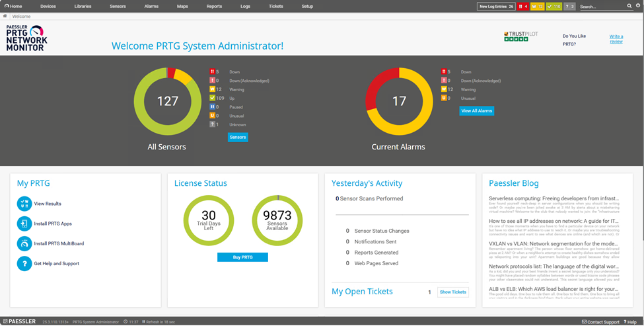
Task: Open the Setup menu
Action: click(307, 6)
